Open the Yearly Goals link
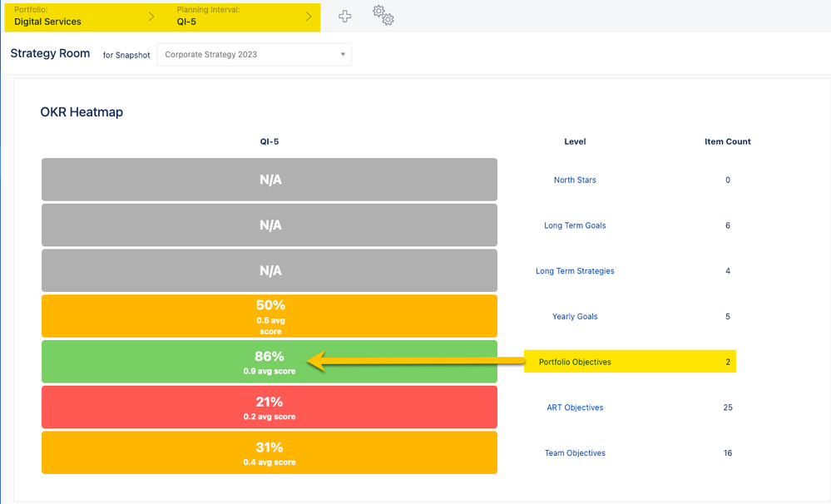Screen dimensions: 831x504 coord(575,317)
